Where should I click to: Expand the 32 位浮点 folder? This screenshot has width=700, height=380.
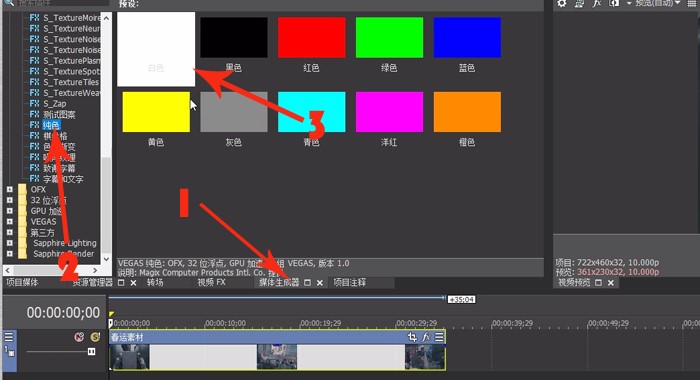tap(10, 200)
